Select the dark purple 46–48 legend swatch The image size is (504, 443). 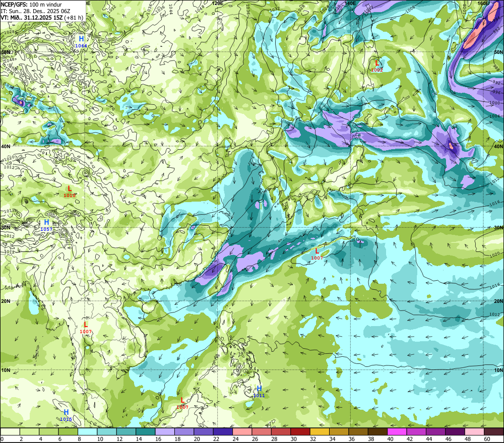coord(455,431)
